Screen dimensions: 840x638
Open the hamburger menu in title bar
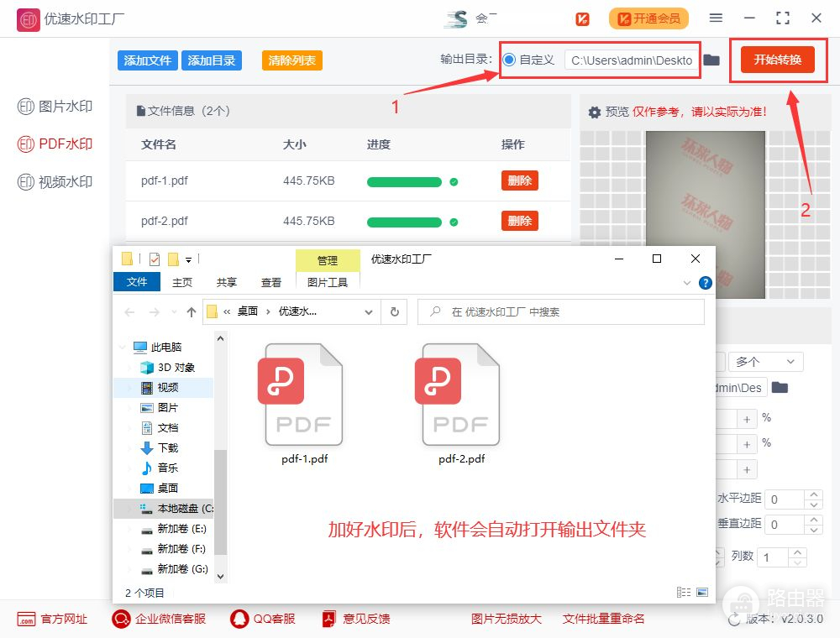click(716, 18)
